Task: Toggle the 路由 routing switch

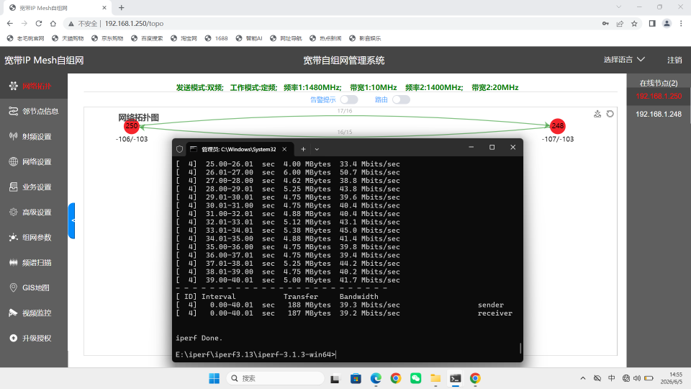Action: pos(401,100)
